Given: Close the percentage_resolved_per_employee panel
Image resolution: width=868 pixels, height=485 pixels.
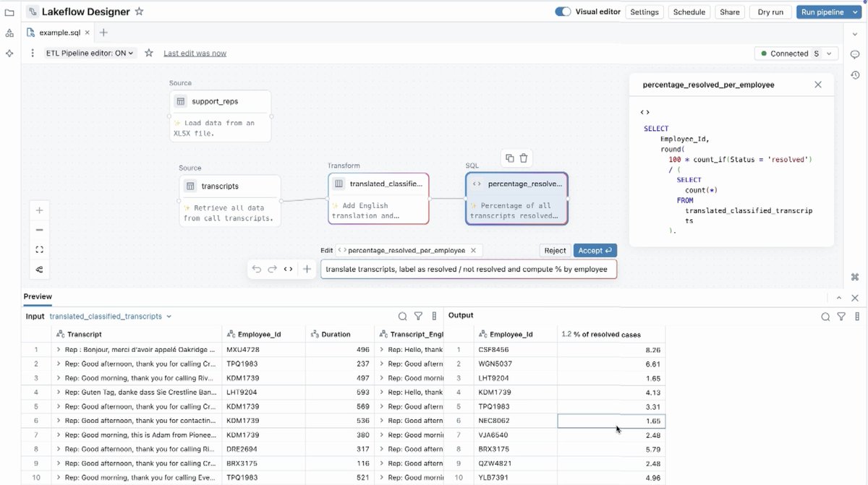Looking at the screenshot, I should [x=818, y=85].
